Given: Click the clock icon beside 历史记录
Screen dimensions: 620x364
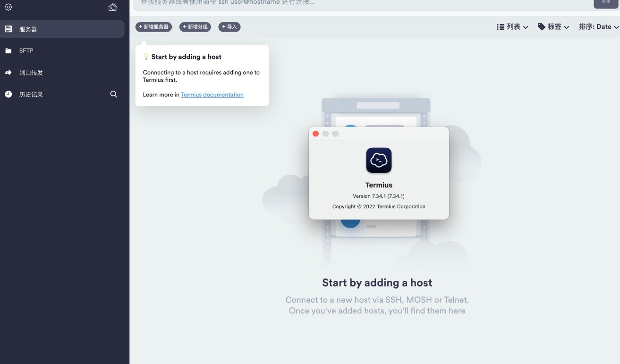Looking at the screenshot, I should tap(8, 94).
